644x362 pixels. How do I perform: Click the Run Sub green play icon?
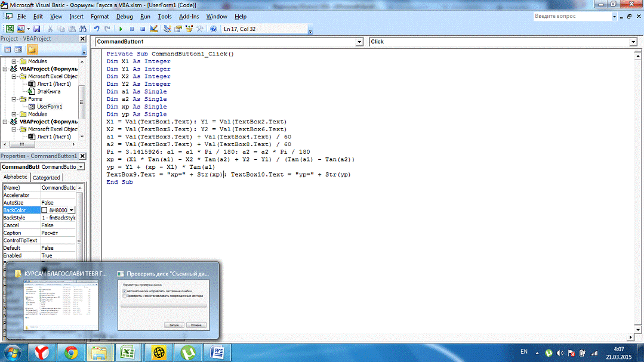tap(121, 29)
